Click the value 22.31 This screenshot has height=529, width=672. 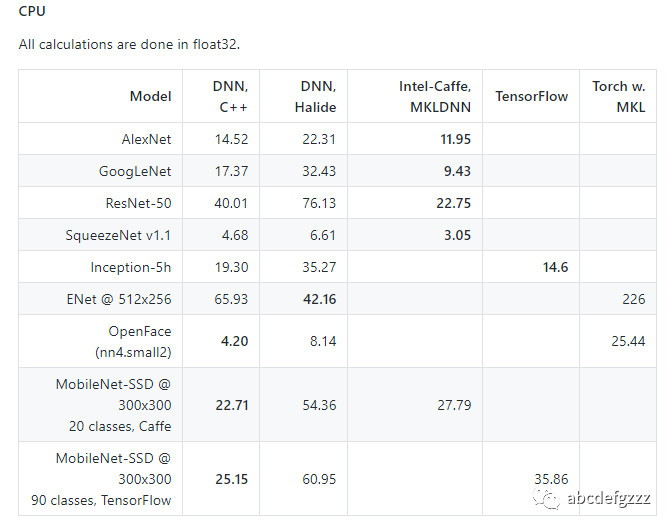(319, 139)
